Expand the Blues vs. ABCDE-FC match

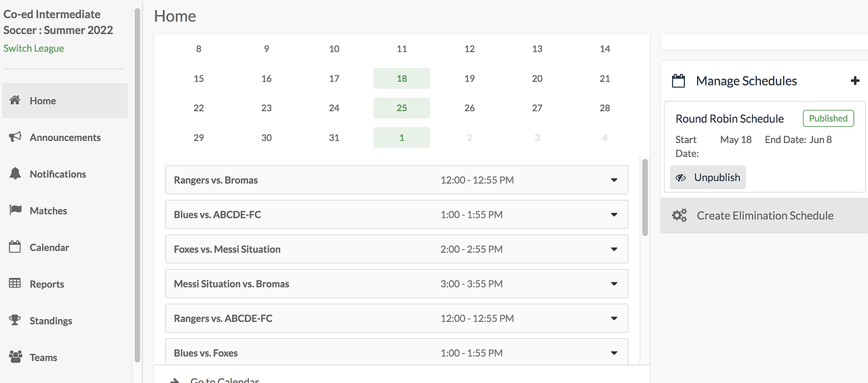click(x=614, y=215)
